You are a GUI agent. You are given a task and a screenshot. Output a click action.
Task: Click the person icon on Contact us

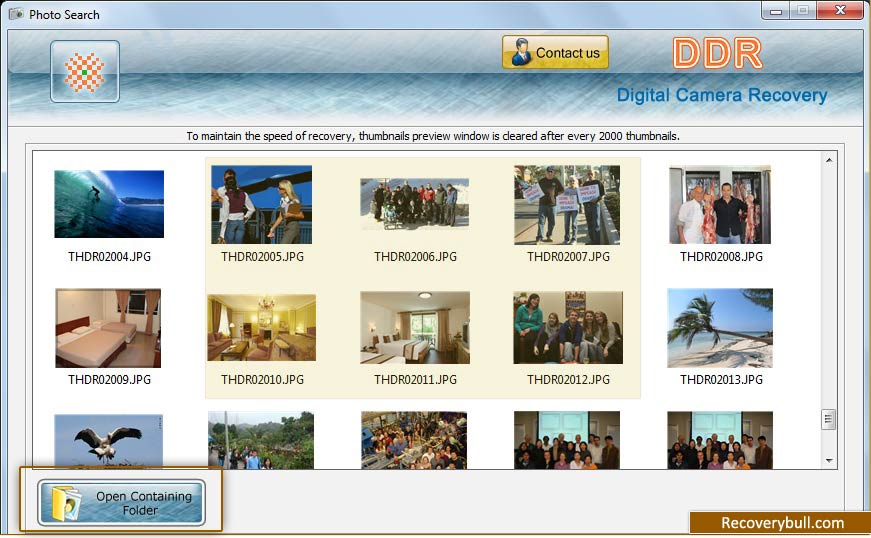click(x=521, y=52)
